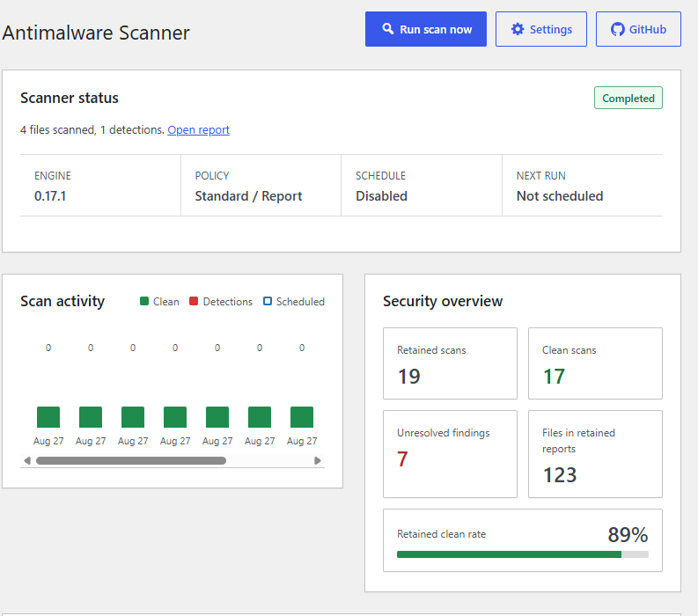Click scan activity right scroll arrow
The image size is (698, 616).
click(318, 460)
